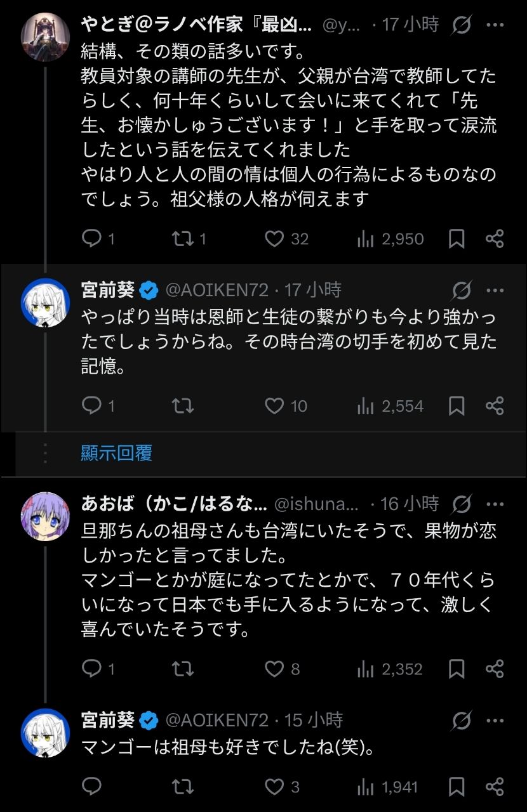Bookmark 宮前葵's マンゴー reply

pyautogui.click(x=457, y=787)
